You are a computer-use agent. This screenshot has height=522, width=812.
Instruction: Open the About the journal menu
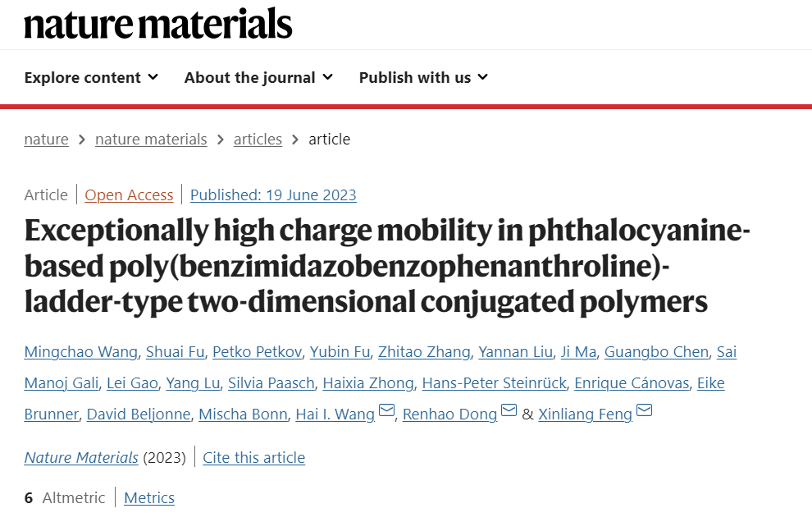point(258,78)
